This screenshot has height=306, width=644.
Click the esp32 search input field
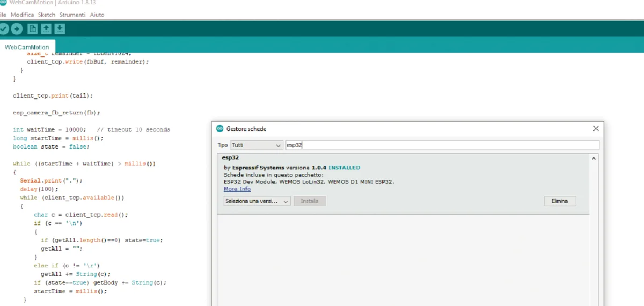pyautogui.click(x=442, y=145)
